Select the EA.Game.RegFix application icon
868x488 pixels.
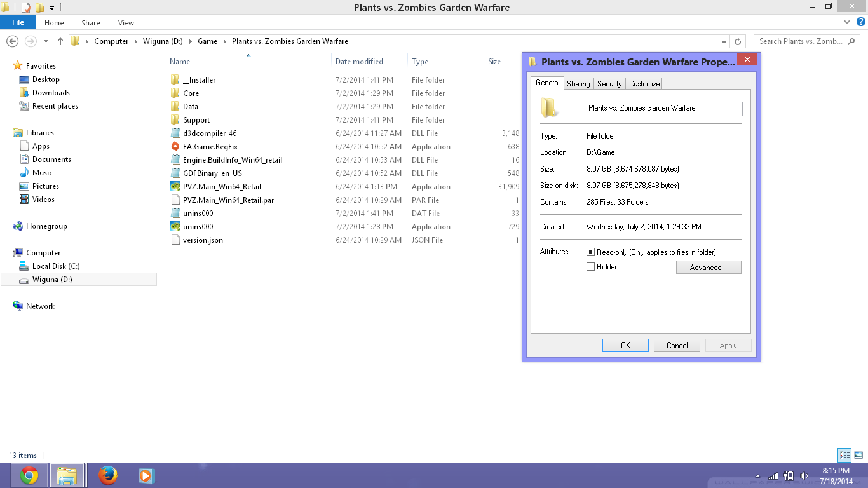(x=176, y=147)
